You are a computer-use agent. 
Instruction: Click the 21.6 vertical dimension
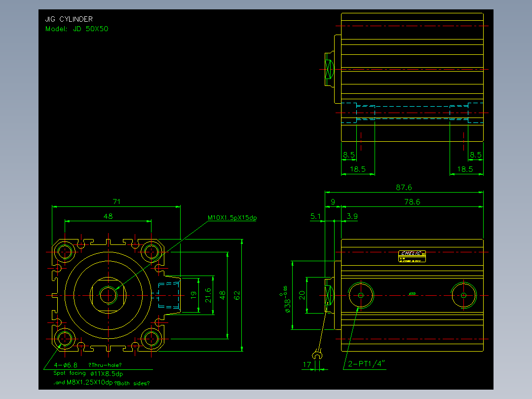pyautogui.click(x=208, y=295)
